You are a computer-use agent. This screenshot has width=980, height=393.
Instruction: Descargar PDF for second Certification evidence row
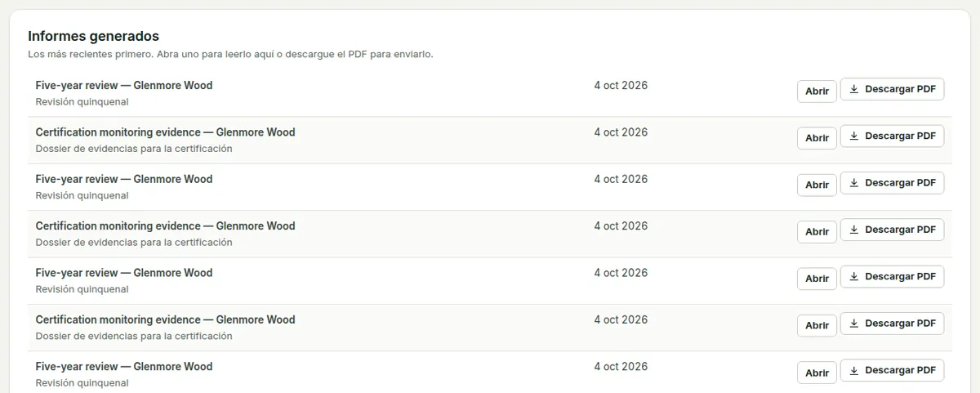(892, 230)
